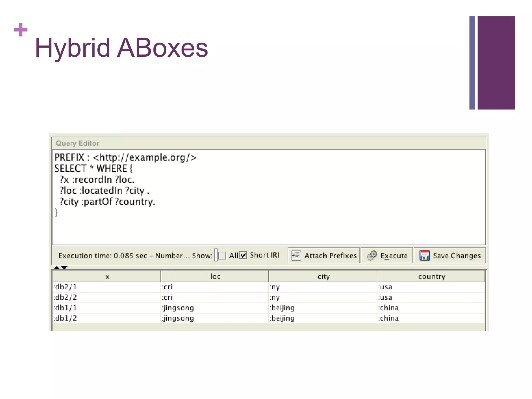Click the PREFIX line in the query
Image resolution: width=532 pixels, height=399 pixels.
tap(125, 157)
